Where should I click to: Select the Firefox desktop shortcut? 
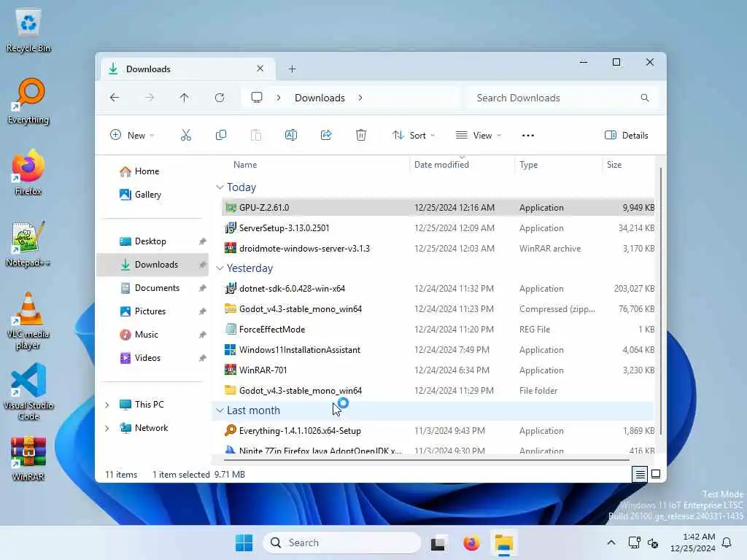tap(28, 173)
